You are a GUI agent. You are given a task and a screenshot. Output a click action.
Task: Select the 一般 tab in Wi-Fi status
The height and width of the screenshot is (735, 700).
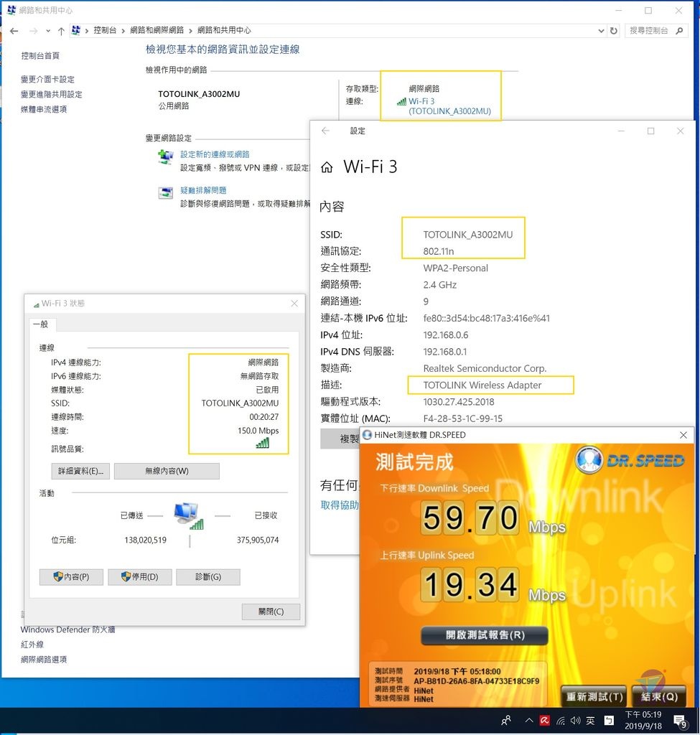coord(41,324)
